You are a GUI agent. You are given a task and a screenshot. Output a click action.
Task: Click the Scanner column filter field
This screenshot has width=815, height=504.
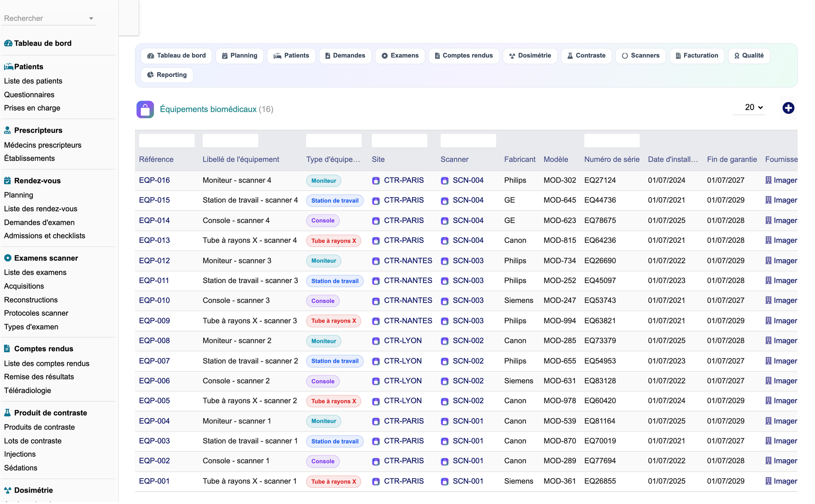(468, 141)
